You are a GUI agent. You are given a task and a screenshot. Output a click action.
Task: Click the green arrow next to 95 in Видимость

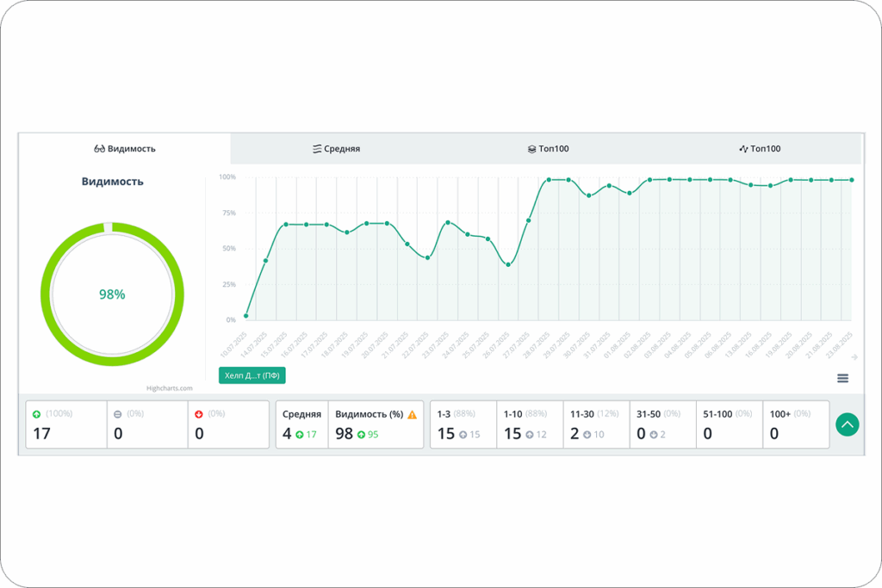[x=361, y=435]
